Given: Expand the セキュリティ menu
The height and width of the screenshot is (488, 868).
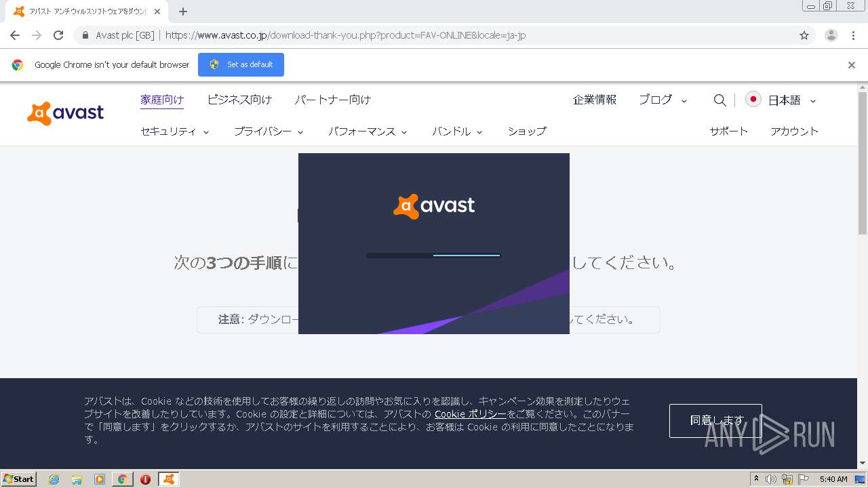Looking at the screenshot, I should pyautogui.click(x=175, y=131).
